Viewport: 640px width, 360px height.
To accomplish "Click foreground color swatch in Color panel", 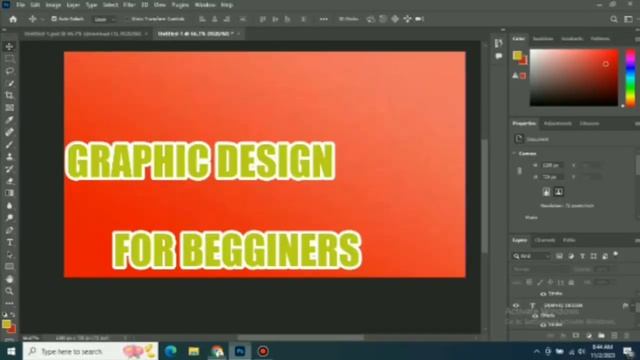I will point(518,55).
